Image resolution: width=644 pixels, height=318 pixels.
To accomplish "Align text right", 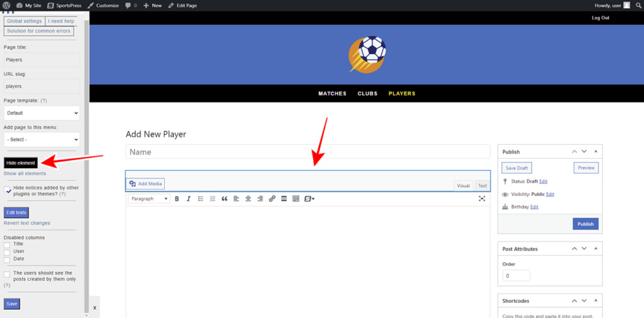I will (260, 199).
